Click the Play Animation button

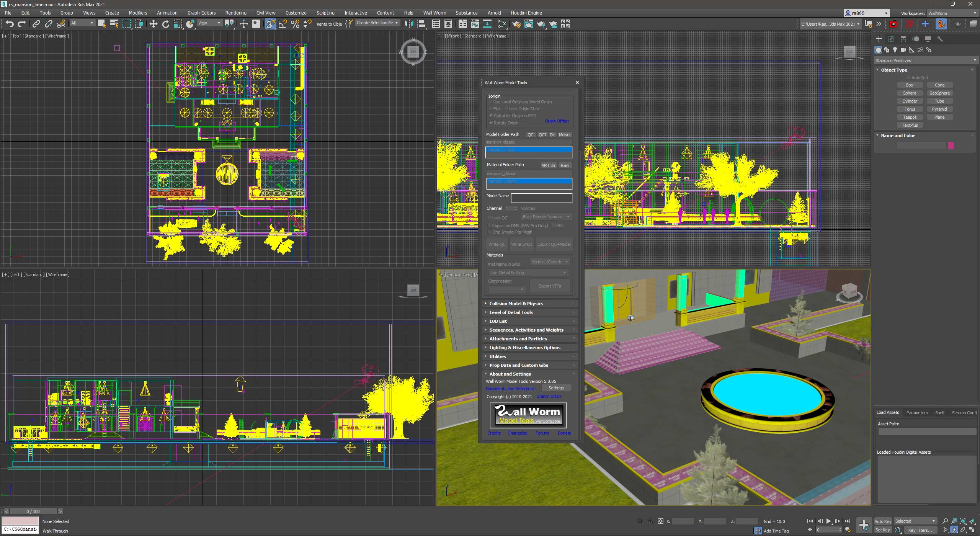[828, 521]
